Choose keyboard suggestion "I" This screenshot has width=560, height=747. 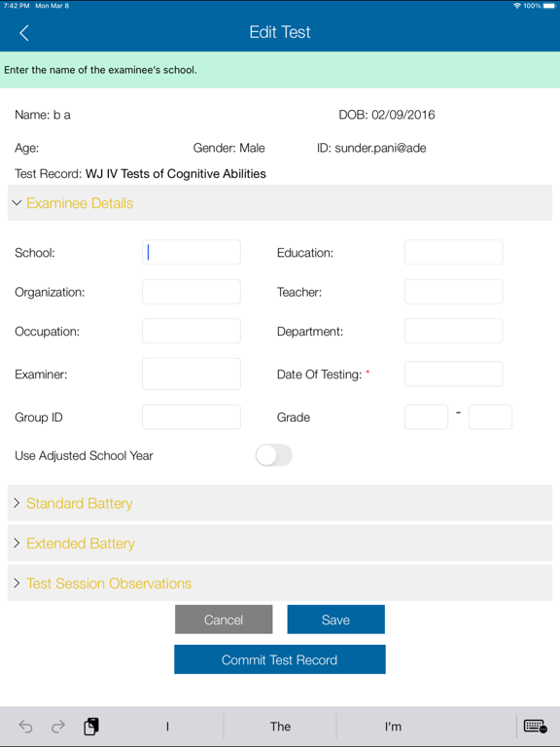tap(167, 727)
